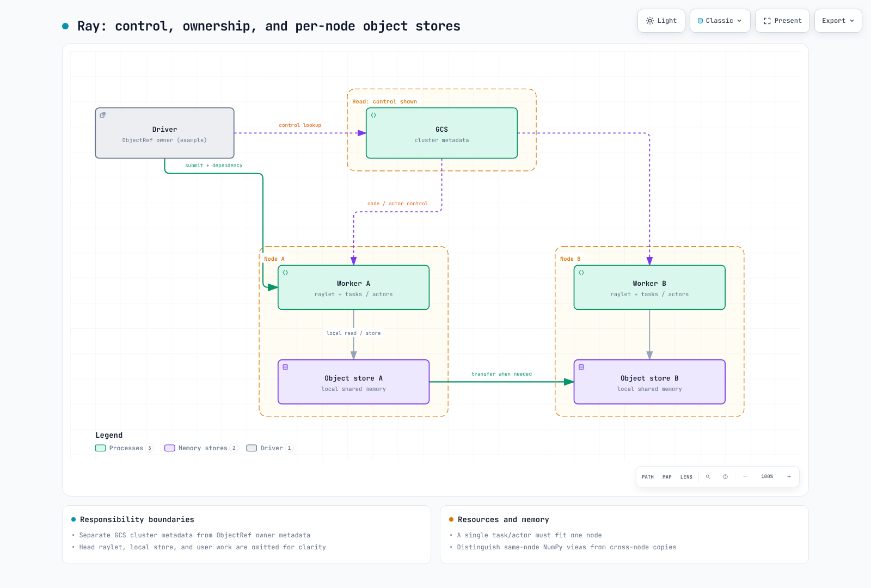Click the 'Responsibility boundaries' card heading
The width and height of the screenshot is (871, 588).
click(137, 519)
